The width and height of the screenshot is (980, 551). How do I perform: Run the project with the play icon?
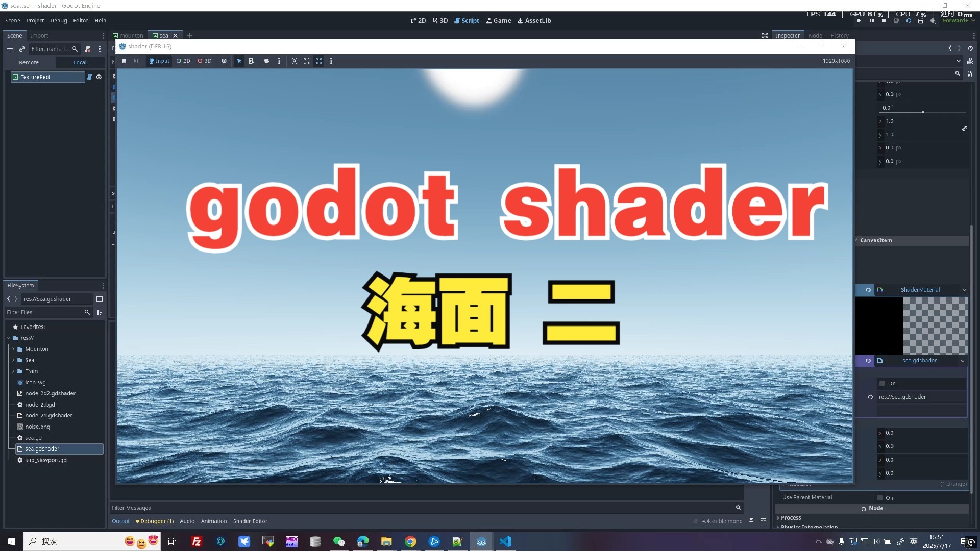[x=859, y=21]
